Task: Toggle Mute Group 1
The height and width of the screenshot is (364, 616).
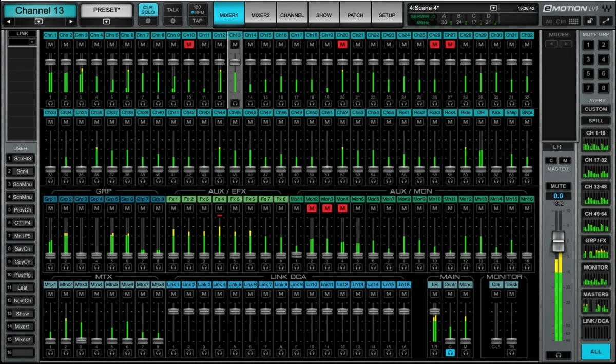Action: [x=589, y=45]
